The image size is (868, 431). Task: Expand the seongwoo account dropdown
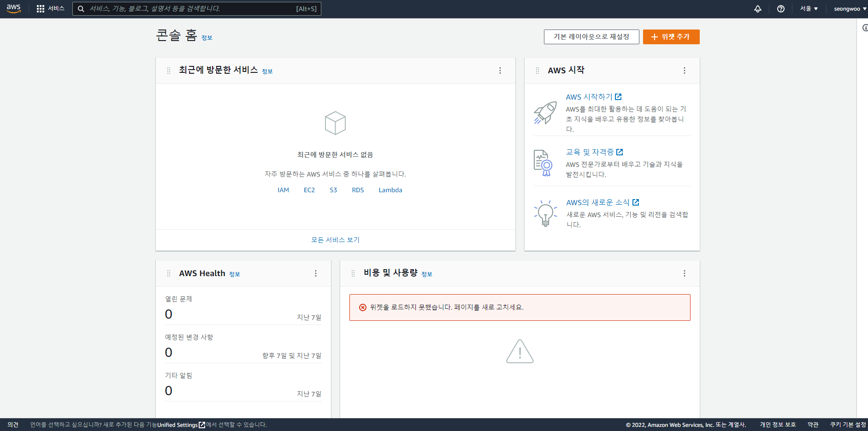pyautogui.click(x=850, y=9)
